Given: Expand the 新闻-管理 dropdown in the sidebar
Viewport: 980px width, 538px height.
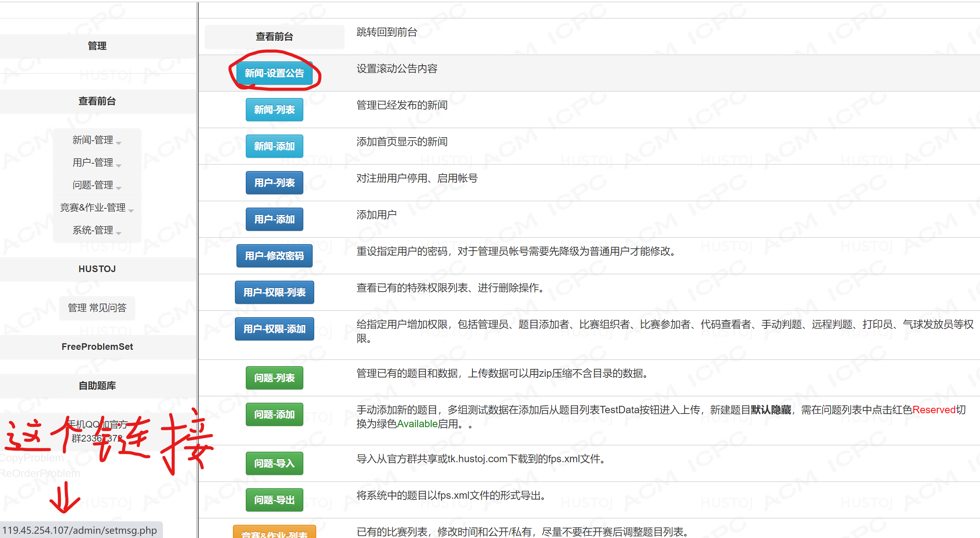Looking at the screenshot, I should tap(97, 140).
